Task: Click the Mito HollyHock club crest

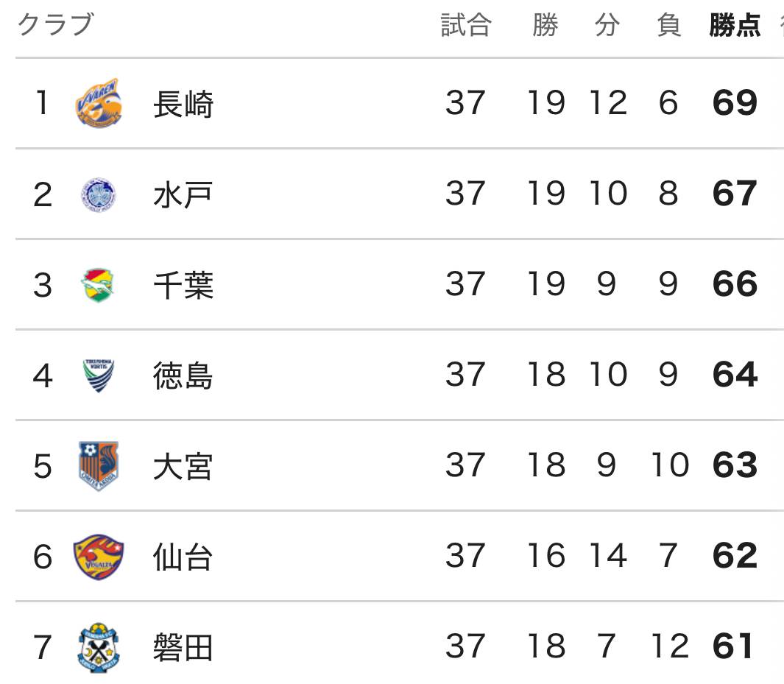Action: pos(99,194)
